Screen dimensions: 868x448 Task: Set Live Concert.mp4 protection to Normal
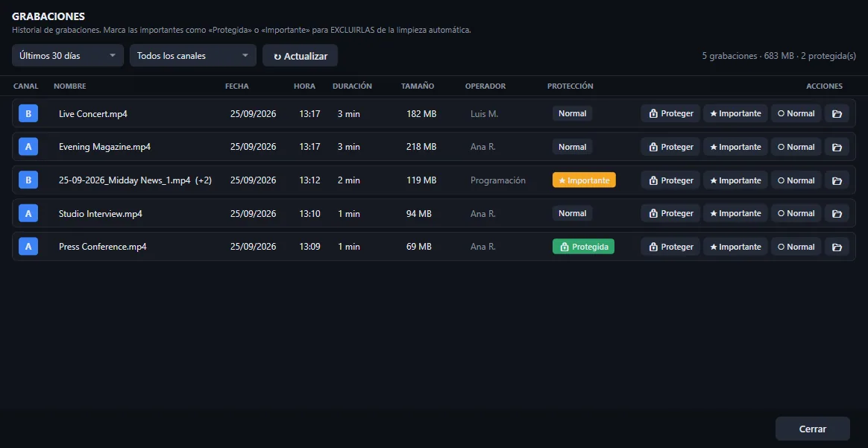[796, 113]
